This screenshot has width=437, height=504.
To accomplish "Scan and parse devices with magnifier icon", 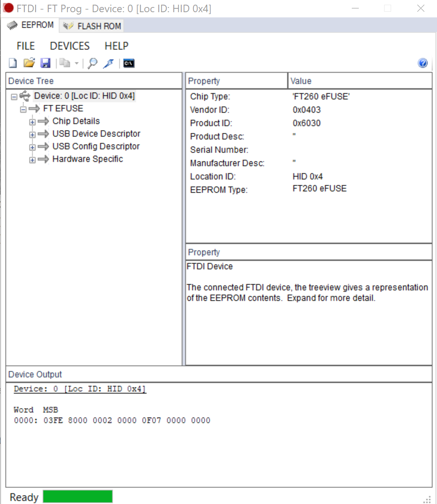I will 93,63.
